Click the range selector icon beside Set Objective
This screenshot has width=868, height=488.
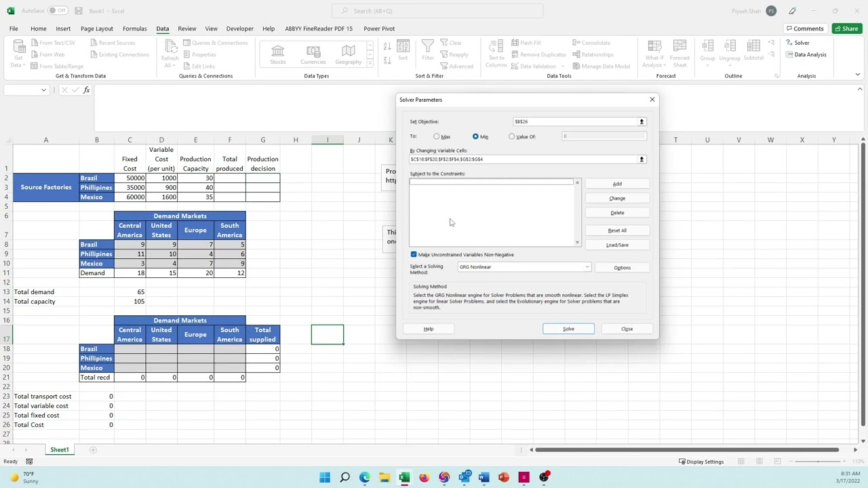pyautogui.click(x=642, y=121)
